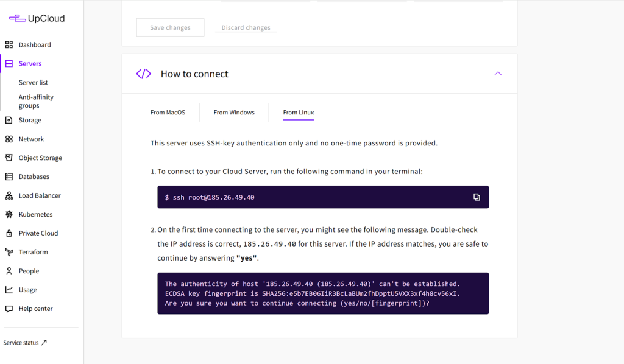Viewport: 624px width, 364px height.
Task: Switch to the From Windows tab
Action: [x=234, y=113]
